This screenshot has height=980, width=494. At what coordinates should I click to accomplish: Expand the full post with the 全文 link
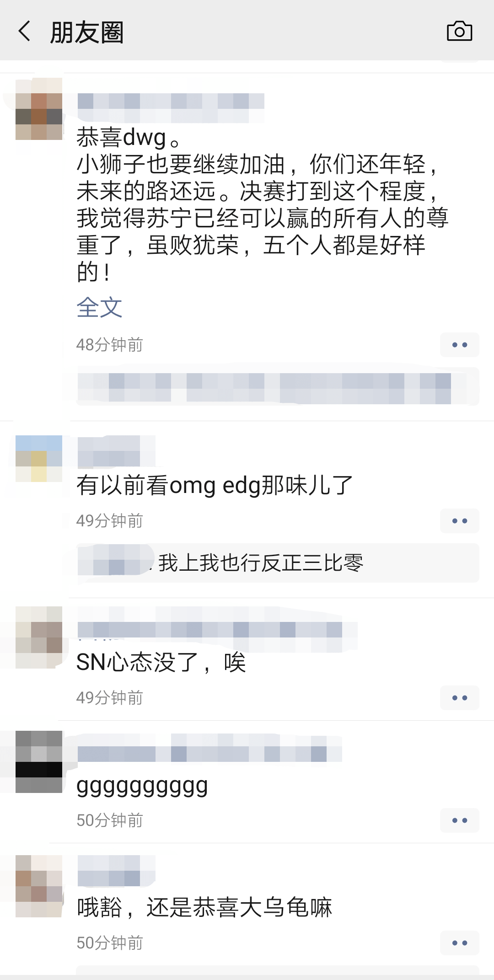tap(99, 307)
